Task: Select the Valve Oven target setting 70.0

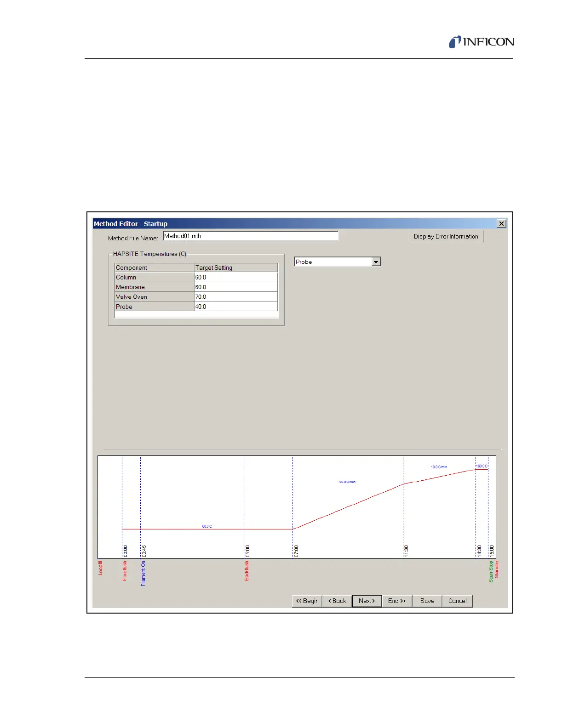Action: pyautogui.click(x=236, y=297)
